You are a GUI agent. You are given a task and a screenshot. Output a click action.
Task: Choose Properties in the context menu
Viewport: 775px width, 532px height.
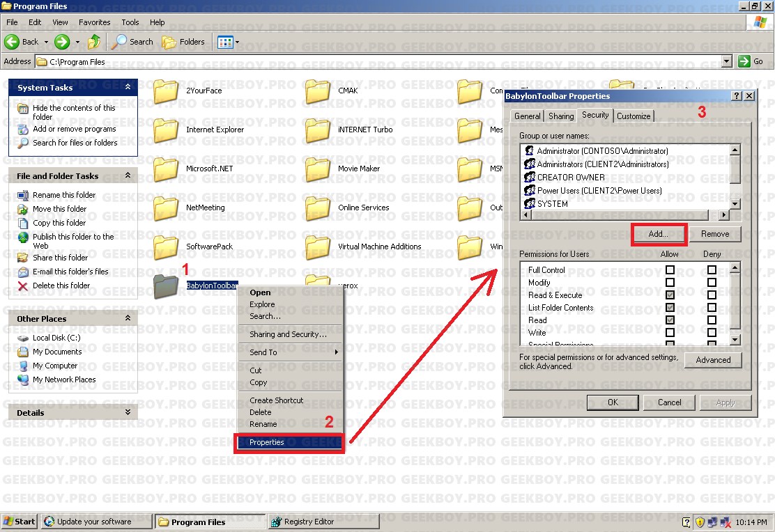coord(290,443)
